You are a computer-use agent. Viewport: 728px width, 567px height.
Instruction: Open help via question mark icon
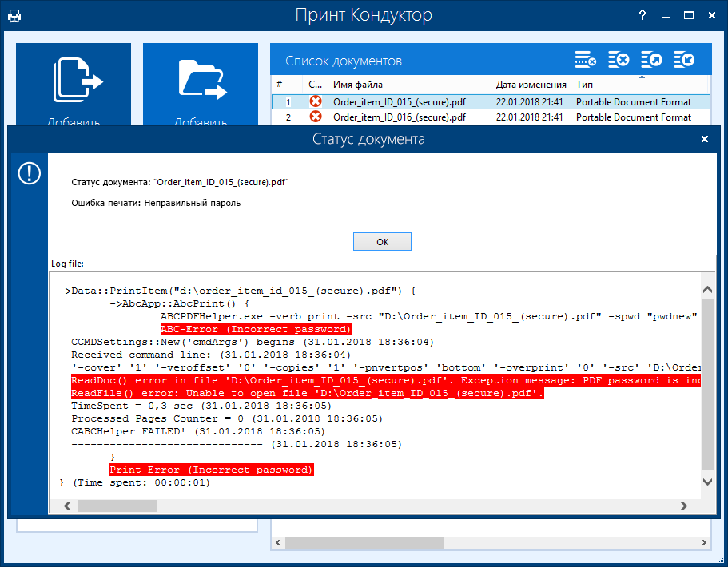tap(642, 15)
